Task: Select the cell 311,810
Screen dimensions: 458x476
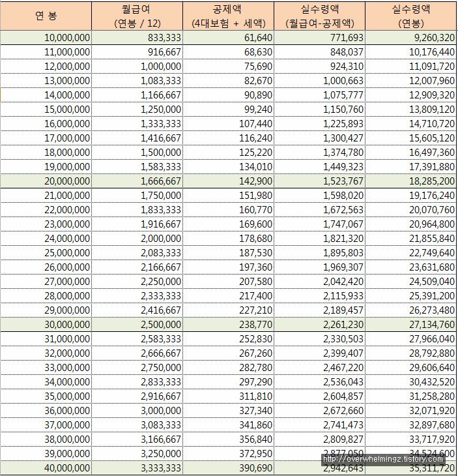Action: click(x=229, y=396)
